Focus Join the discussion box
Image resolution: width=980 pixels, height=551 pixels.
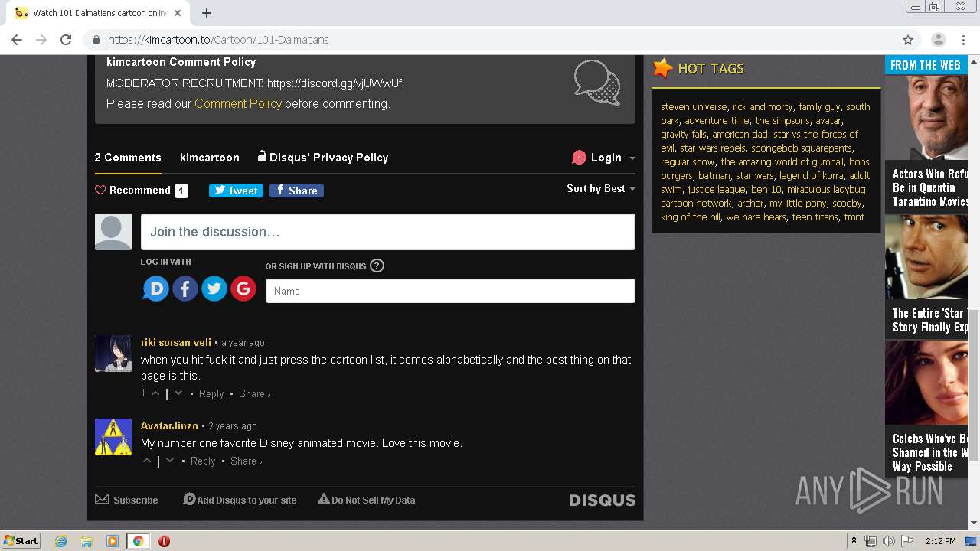(388, 232)
